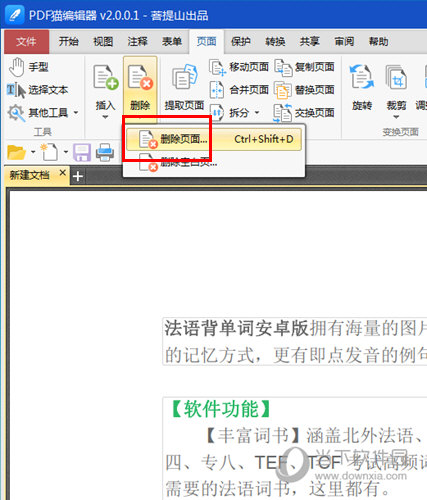Open the 保护 ribbon tab
The image size is (427, 500).
241,42
